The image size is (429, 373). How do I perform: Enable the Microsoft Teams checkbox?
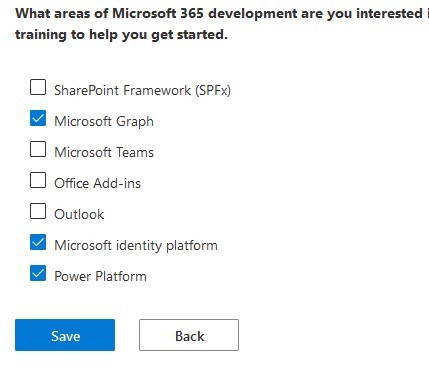pos(38,149)
